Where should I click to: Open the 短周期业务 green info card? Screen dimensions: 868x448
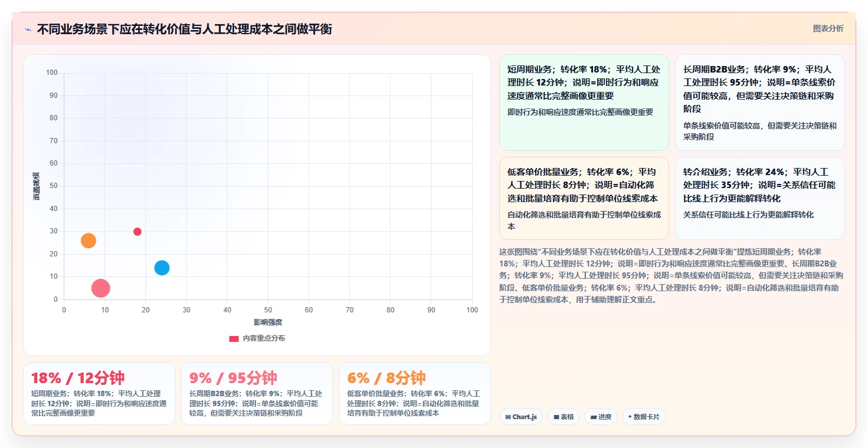coord(584,103)
